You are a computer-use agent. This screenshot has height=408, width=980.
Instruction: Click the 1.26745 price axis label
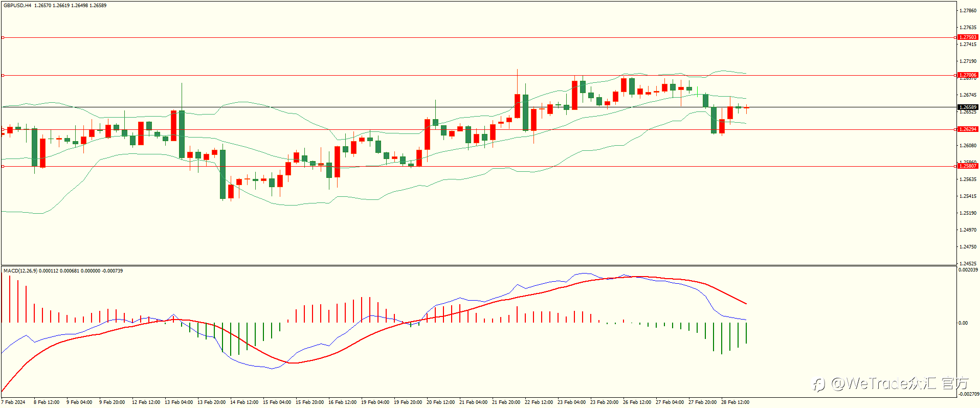pyautogui.click(x=968, y=95)
